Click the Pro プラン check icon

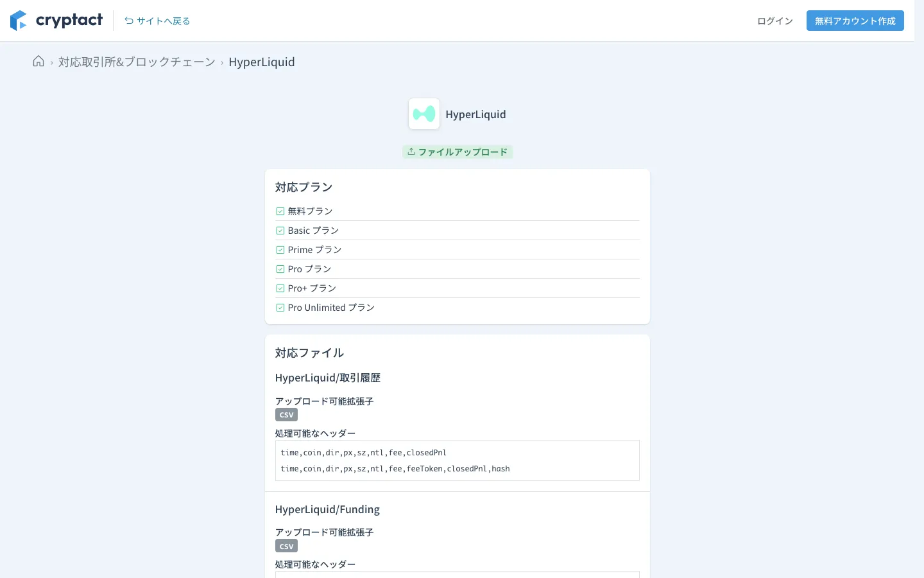(280, 269)
